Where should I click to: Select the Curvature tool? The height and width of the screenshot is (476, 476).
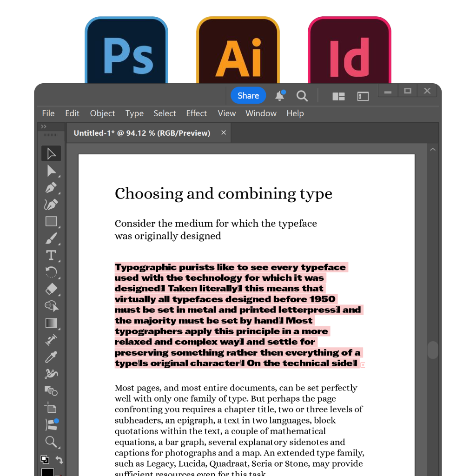coord(51,205)
